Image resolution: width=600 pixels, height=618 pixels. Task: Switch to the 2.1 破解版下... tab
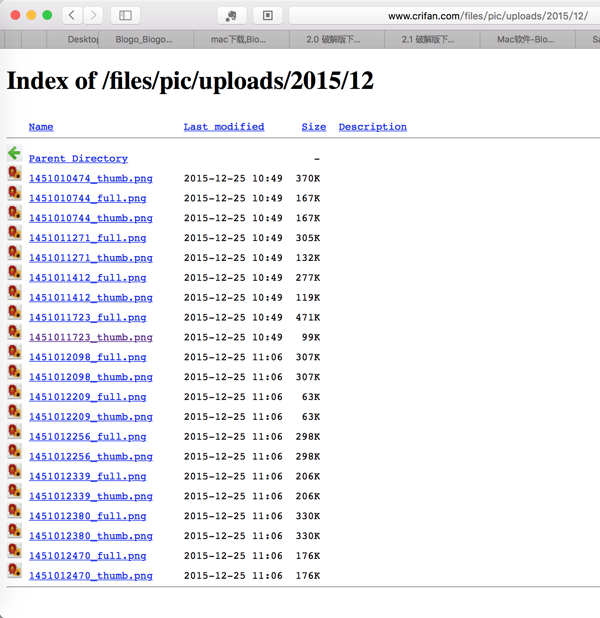coord(432,39)
